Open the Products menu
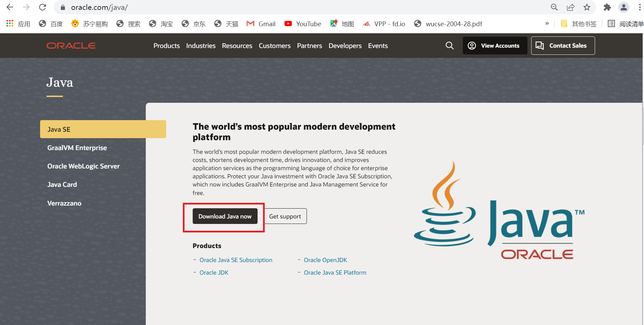Screen dimensions: 644x325 pos(167,46)
